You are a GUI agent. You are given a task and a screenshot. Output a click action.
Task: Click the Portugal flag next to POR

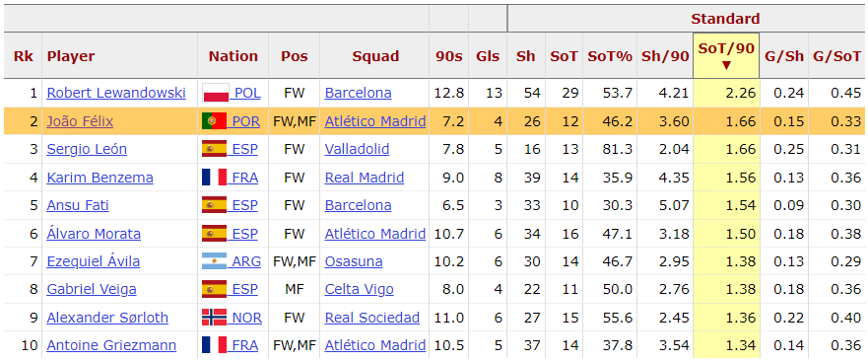214,121
